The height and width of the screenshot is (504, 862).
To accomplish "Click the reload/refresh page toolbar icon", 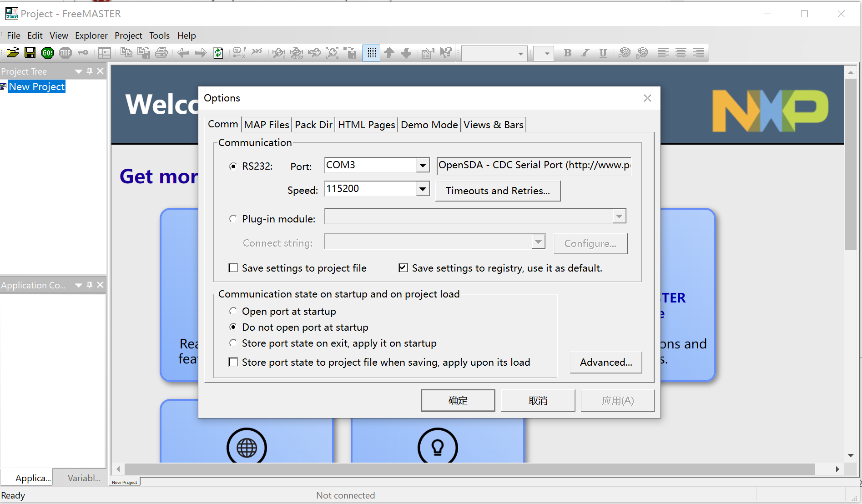I will [x=218, y=53].
